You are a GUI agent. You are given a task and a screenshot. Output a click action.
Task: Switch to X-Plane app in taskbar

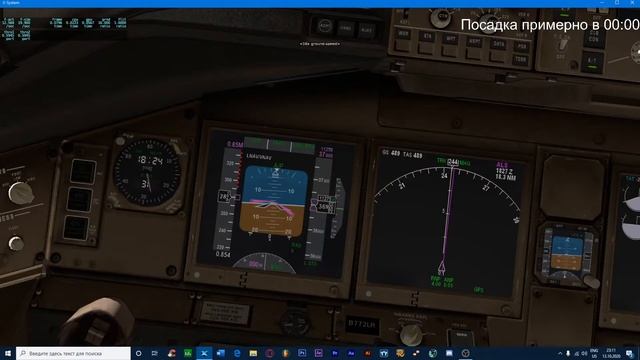(204, 353)
